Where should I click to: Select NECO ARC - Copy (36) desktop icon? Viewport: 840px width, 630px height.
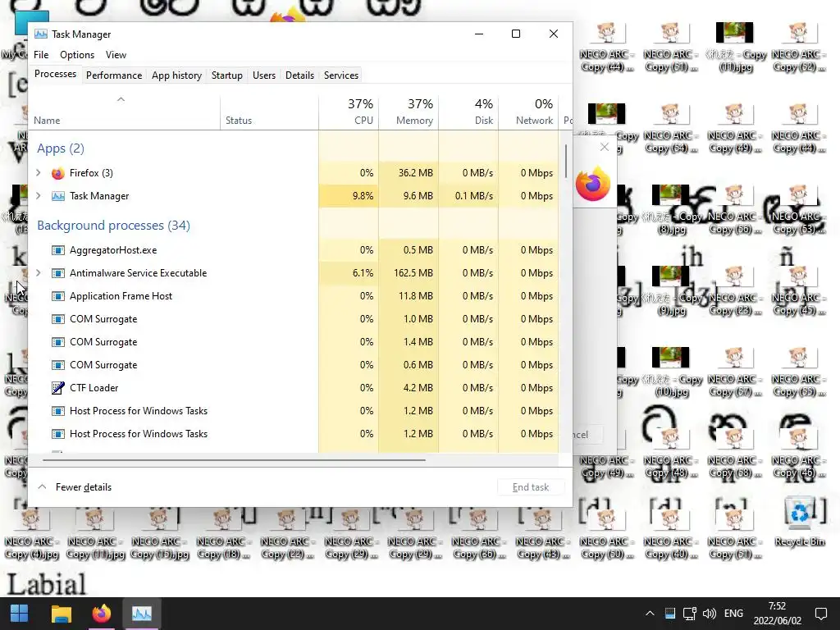pos(478,535)
